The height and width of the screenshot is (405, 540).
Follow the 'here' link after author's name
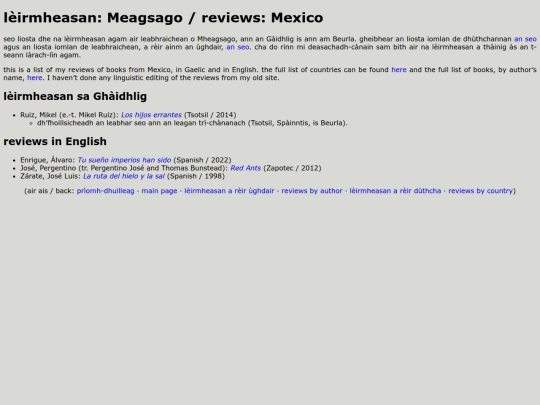click(35, 77)
